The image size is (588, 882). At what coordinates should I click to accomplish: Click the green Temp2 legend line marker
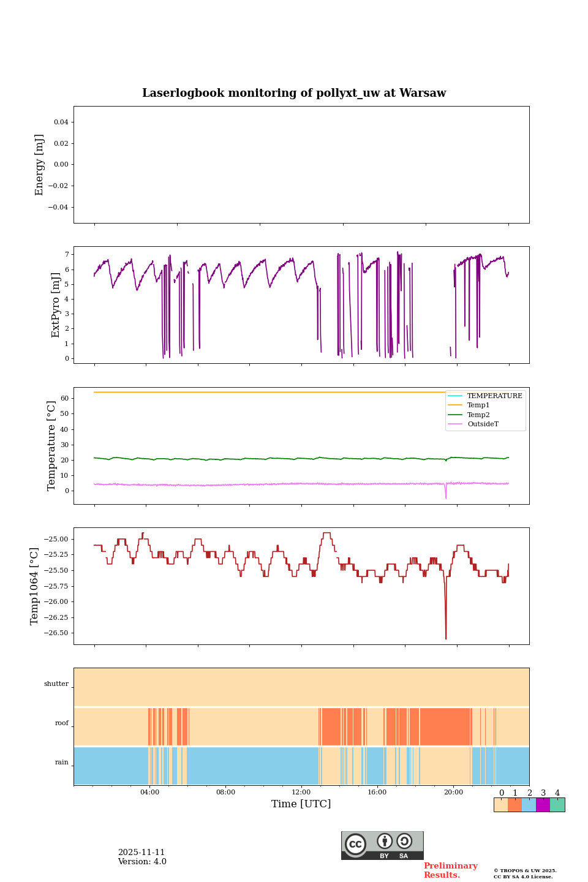point(455,415)
